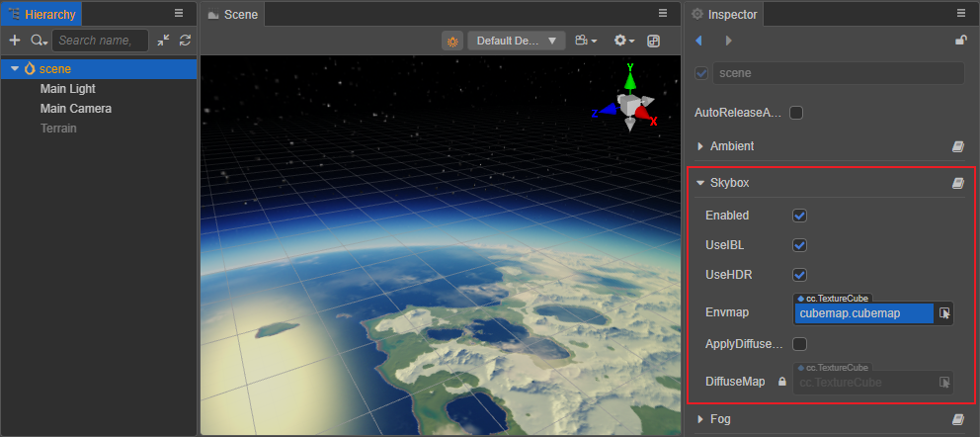
Task: Toggle scene lighting sun icon
Action: click(x=452, y=41)
